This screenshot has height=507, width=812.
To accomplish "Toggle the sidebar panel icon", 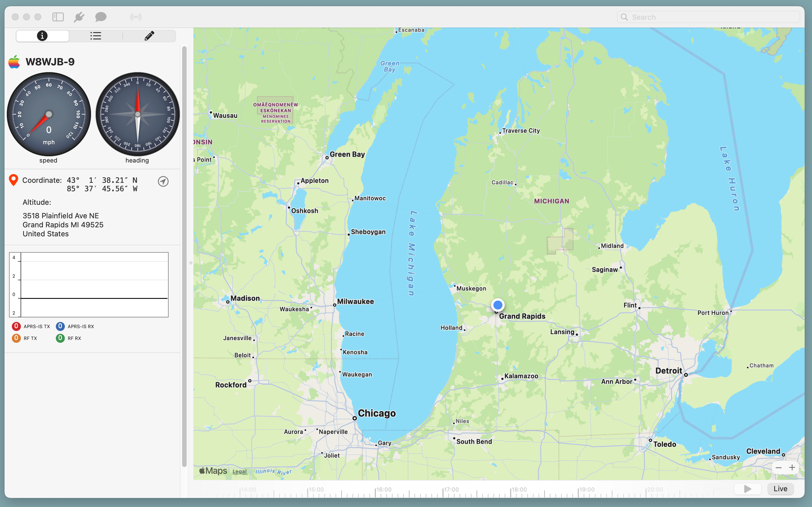I will click(58, 17).
